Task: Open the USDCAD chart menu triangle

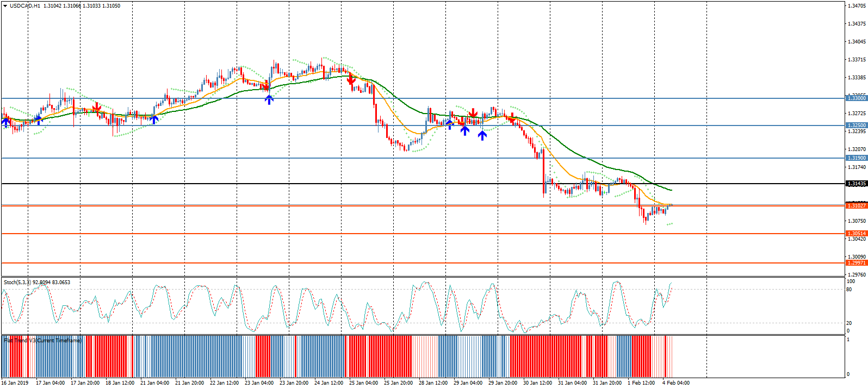Action: (x=5, y=6)
